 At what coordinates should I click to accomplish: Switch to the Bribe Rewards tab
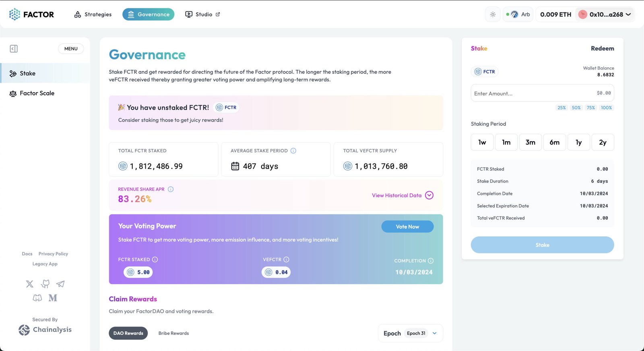pyautogui.click(x=173, y=333)
